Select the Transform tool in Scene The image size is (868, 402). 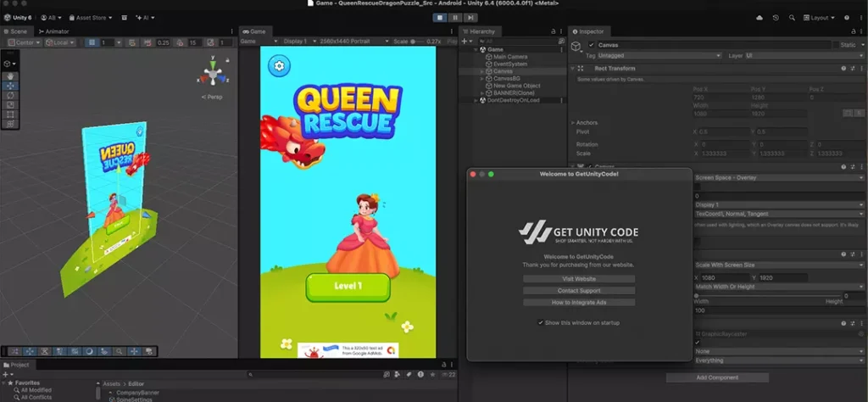click(x=10, y=124)
